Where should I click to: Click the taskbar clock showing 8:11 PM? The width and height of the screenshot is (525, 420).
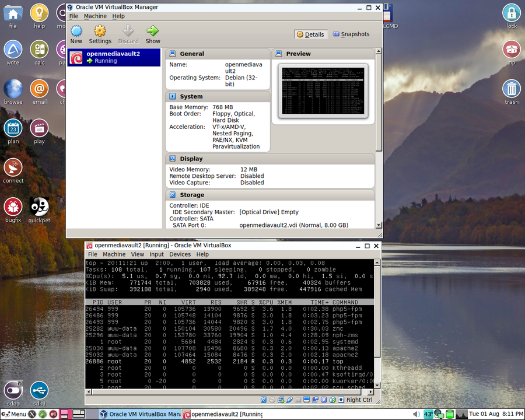click(496, 414)
